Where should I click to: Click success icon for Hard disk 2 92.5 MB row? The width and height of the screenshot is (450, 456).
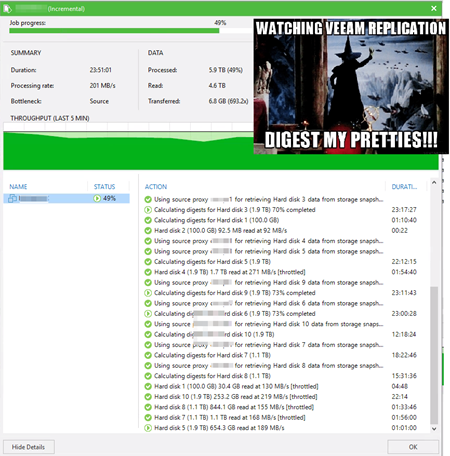pos(148,231)
